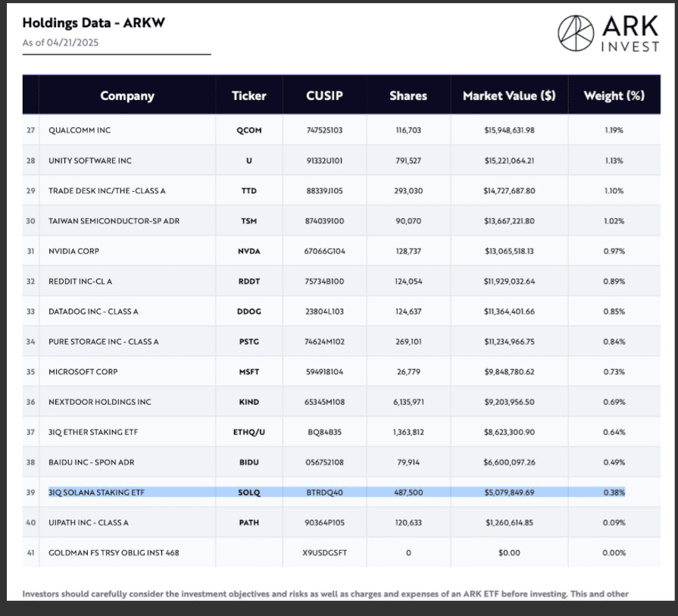
Task: Click the NVDA ticker cell
Action: pos(248,251)
